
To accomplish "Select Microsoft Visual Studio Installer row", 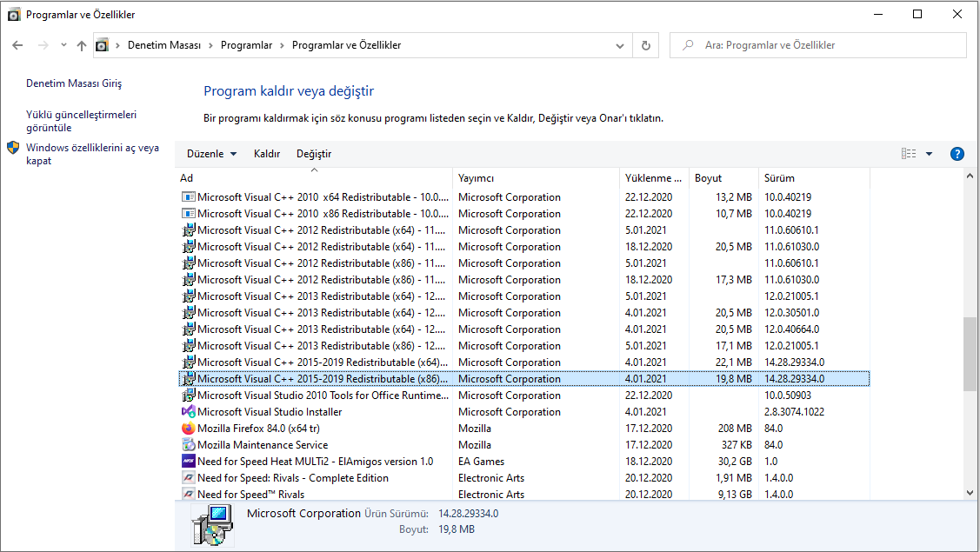I will point(523,411).
